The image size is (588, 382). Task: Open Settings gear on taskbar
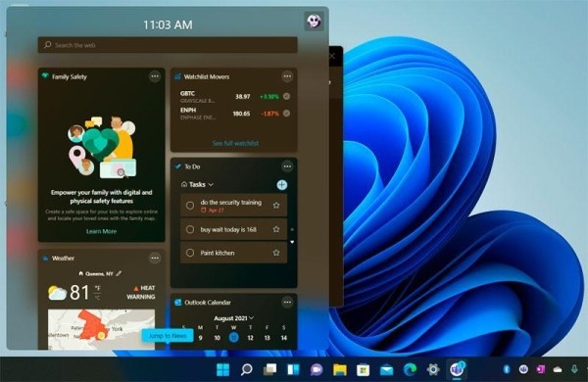[x=433, y=369]
